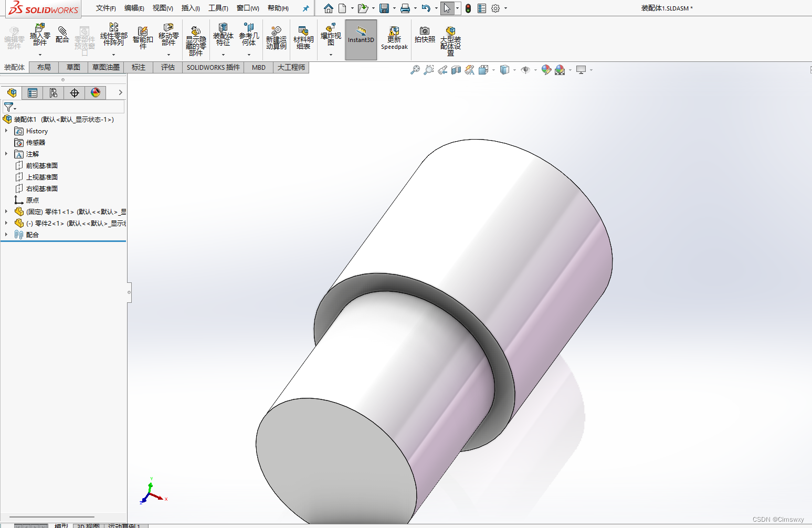Viewport: 812px width, 528px height.
Task: Open 线性零部件阵列 linear component pattern
Action: click(113, 35)
